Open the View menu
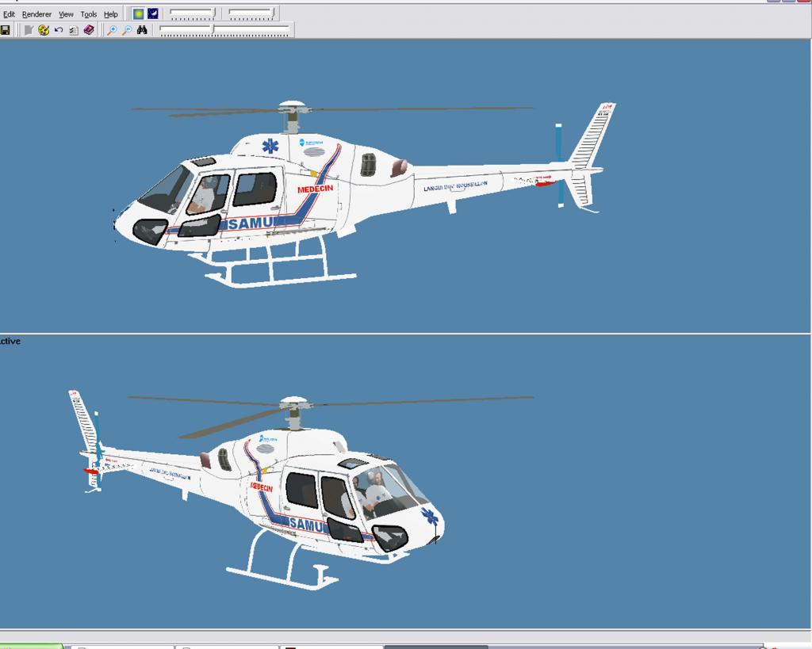The image size is (812, 649). click(x=66, y=14)
